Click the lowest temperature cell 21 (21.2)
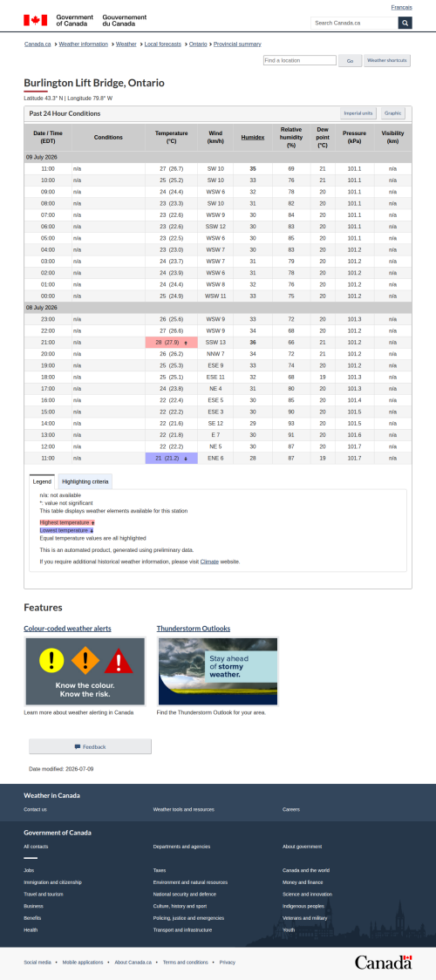 coord(171,458)
